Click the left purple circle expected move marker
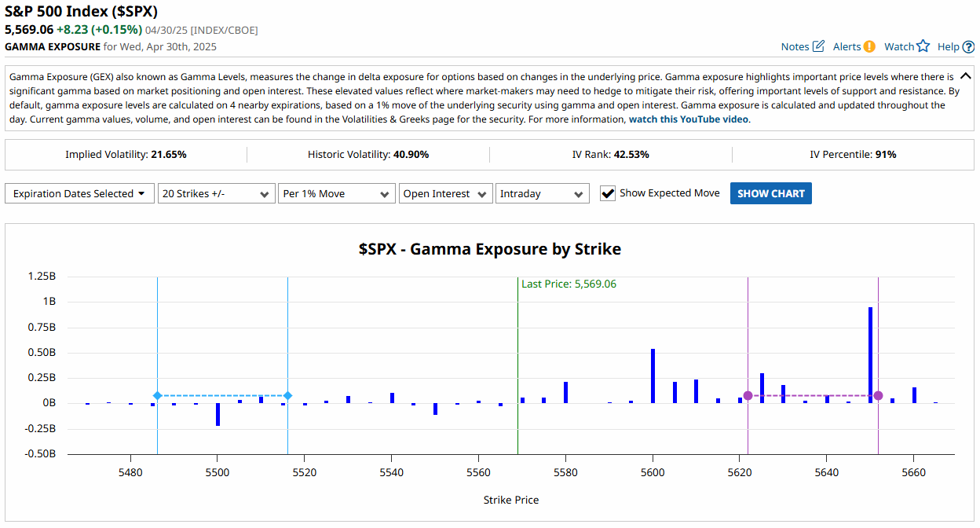The height and width of the screenshot is (528, 980). point(748,395)
